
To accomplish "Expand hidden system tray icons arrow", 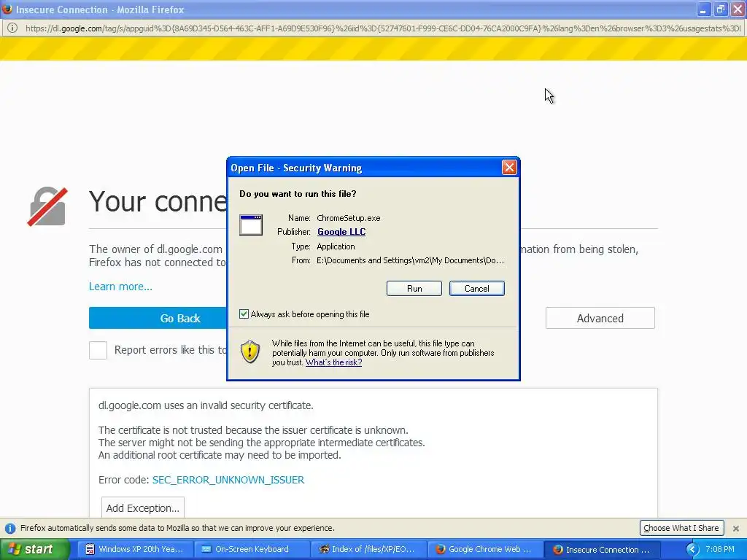I will [x=692, y=550].
